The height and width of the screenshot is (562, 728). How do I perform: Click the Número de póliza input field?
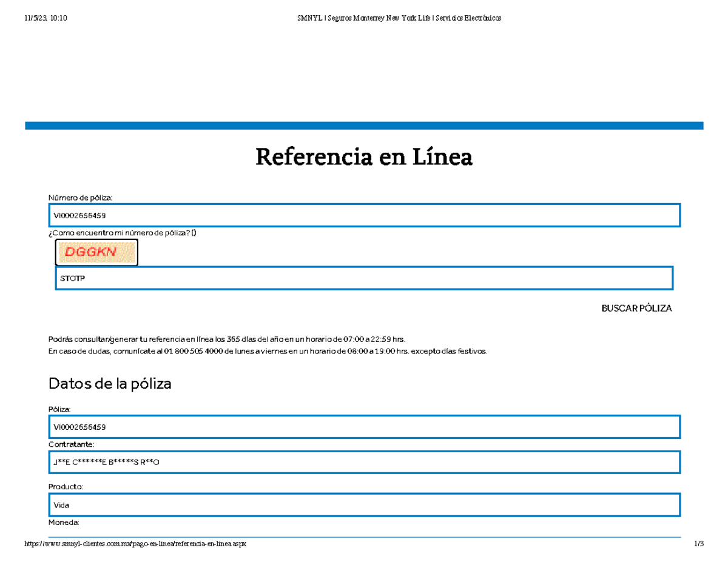point(364,215)
